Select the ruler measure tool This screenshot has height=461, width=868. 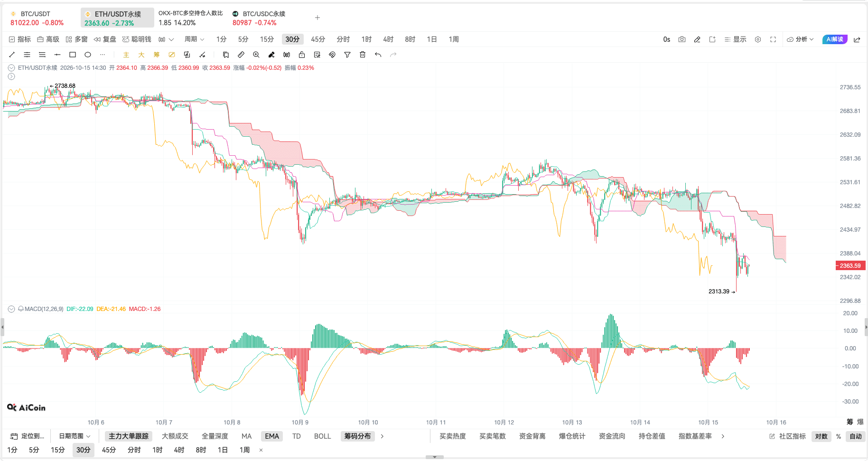click(x=241, y=55)
